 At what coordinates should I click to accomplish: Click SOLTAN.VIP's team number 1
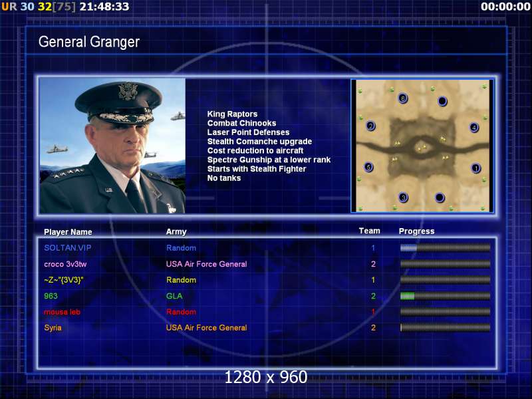[x=373, y=248]
